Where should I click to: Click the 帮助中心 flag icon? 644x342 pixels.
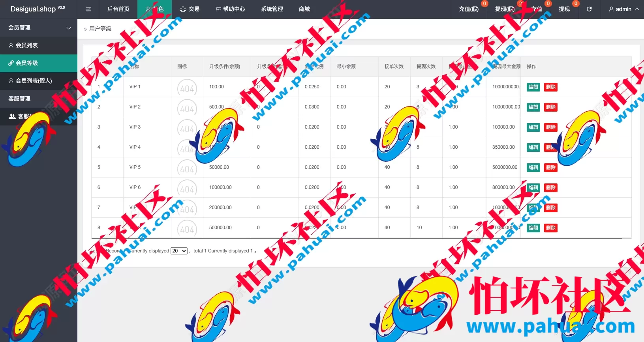[218, 9]
